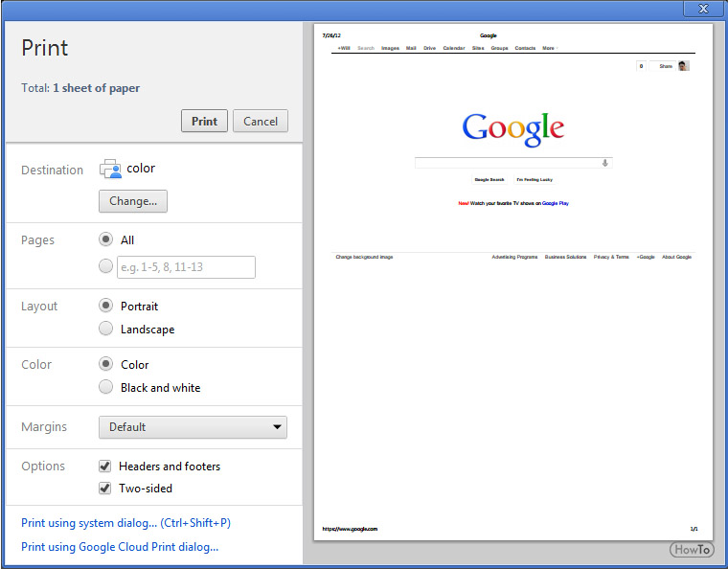Focus the page range input field
728x569 pixels.
pos(186,267)
